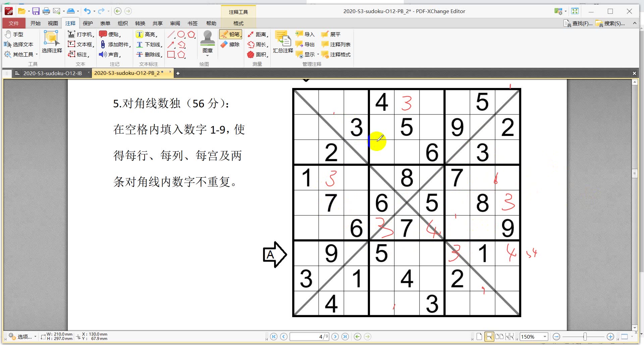This screenshot has width=644, height=345.
Task: Click the Find (查找) button
Action: [x=578, y=23]
